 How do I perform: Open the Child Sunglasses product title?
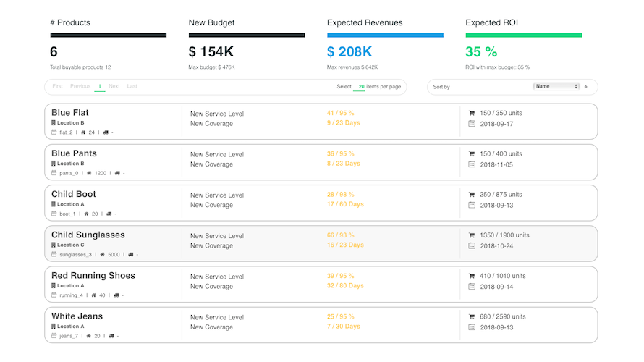88,235
